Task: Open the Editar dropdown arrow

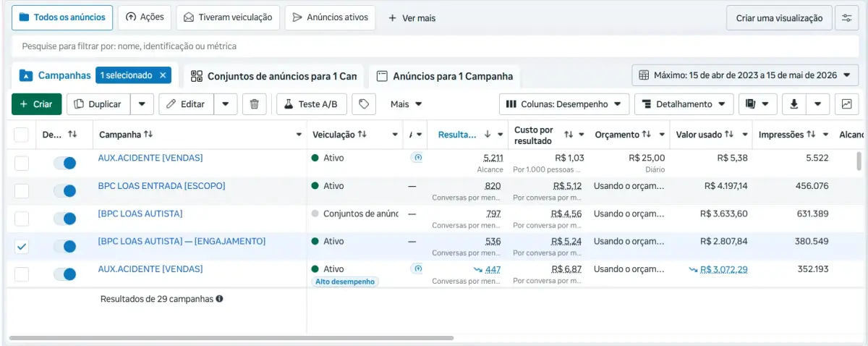Action: 226,104
